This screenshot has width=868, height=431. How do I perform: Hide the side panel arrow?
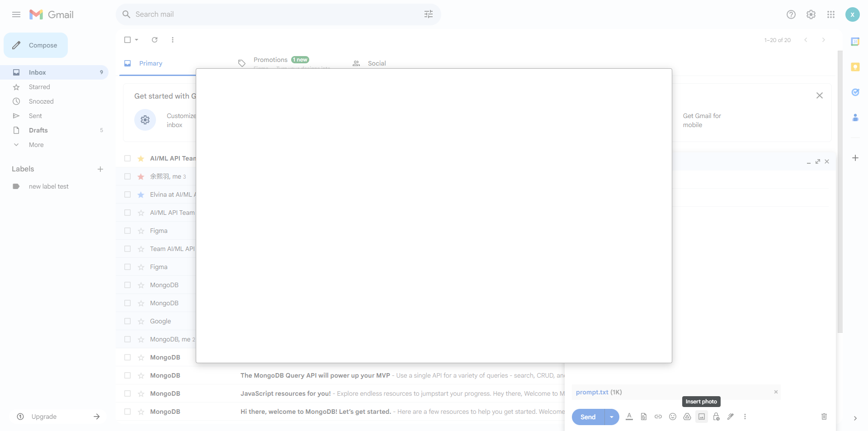click(x=855, y=418)
